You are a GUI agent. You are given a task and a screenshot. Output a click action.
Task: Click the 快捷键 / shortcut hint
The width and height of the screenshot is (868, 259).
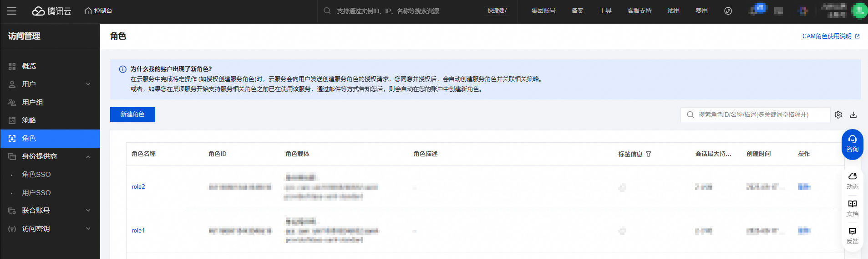pyautogui.click(x=497, y=10)
